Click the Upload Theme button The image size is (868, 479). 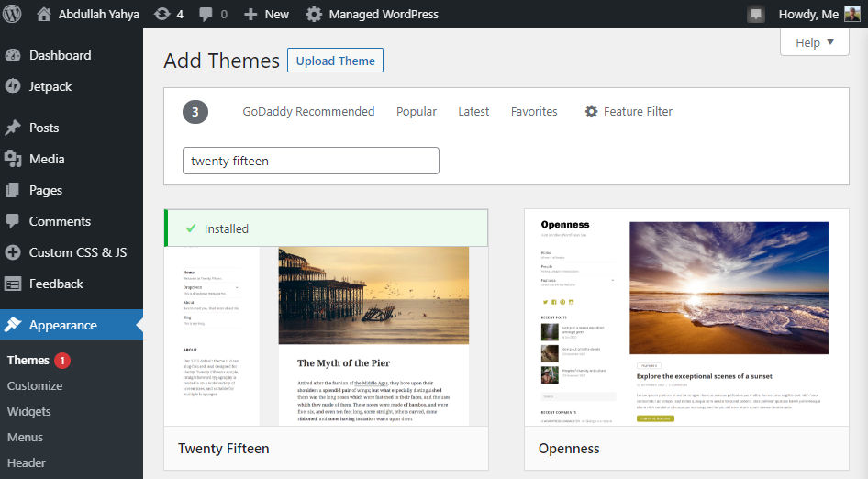click(335, 61)
